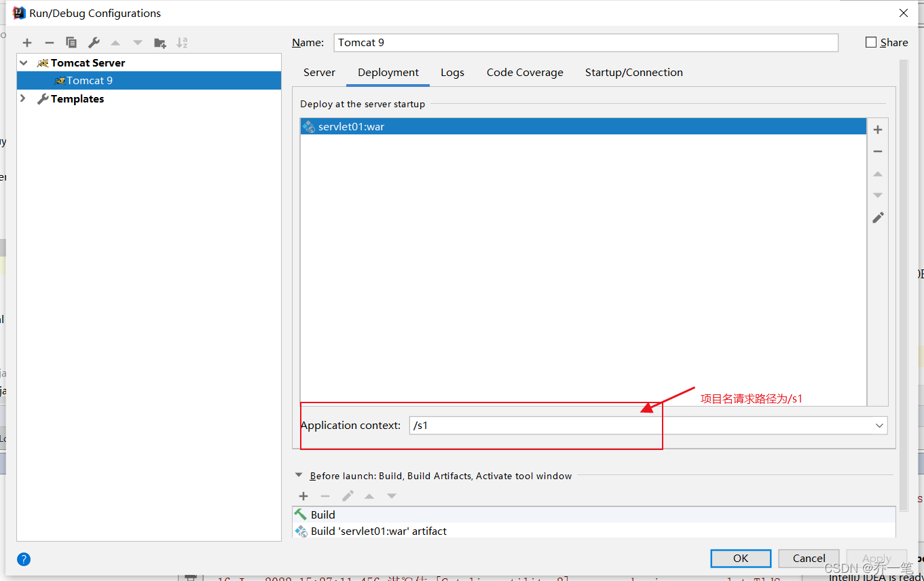Open help question mark icon
Screen dimensions: 924x581
coord(24,559)
